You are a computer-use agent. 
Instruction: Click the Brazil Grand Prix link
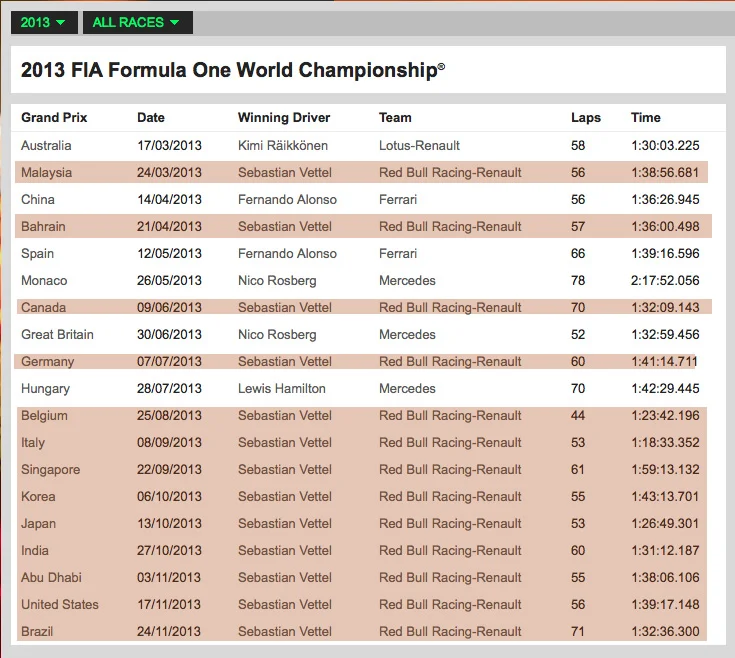tap(37, 632)
